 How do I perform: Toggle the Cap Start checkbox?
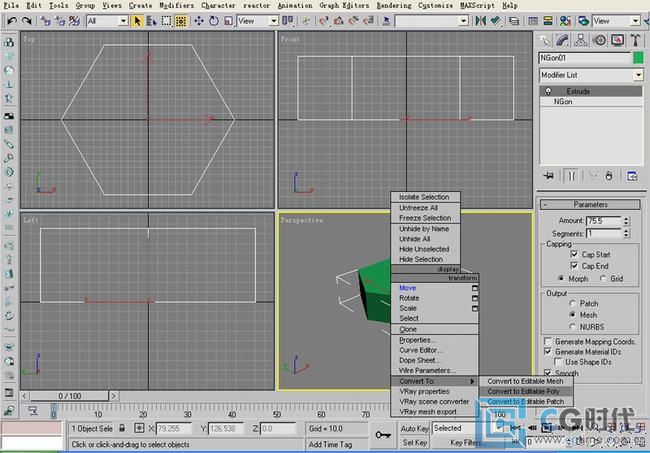click(x=574, y=254)
